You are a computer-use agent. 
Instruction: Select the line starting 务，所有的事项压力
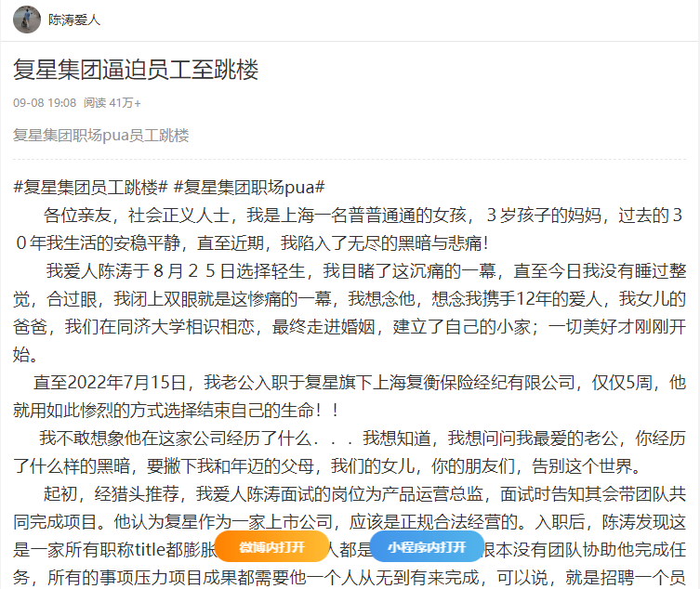350,578
